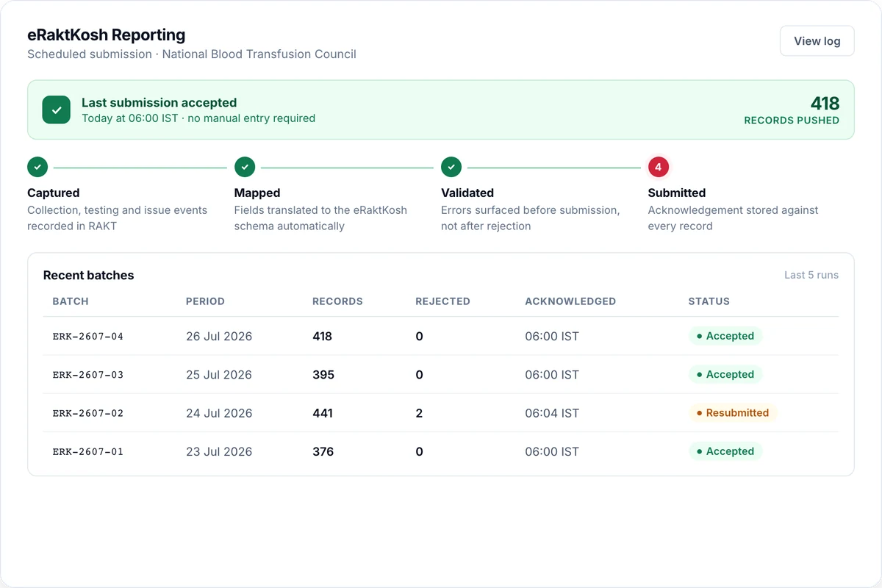The width and height of the screenshot is (882, 588).
Task: Click the 376 records value
Action: (x=323, y=451)
